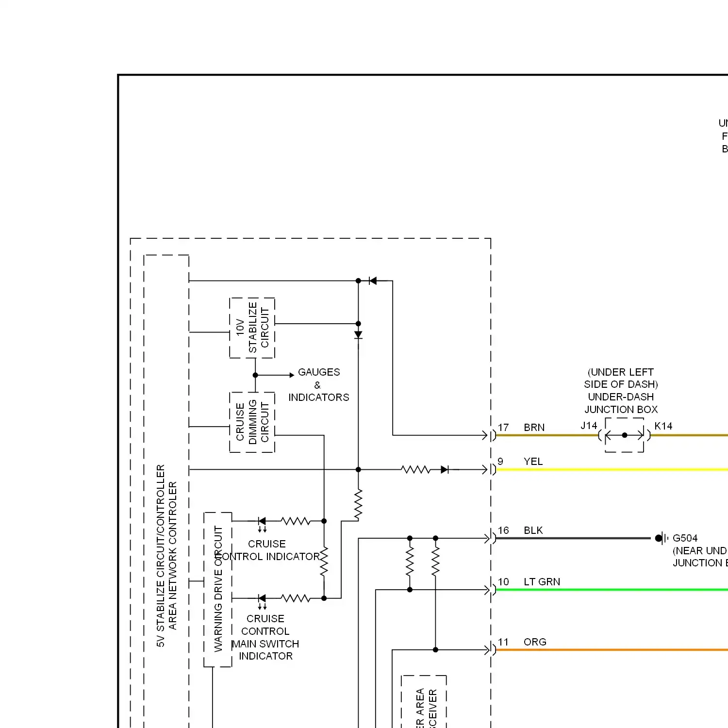Screen dimensions: 728x728
Task: Click the UNDER-DASH JUNCTION BOX caption
Action: 621,403
